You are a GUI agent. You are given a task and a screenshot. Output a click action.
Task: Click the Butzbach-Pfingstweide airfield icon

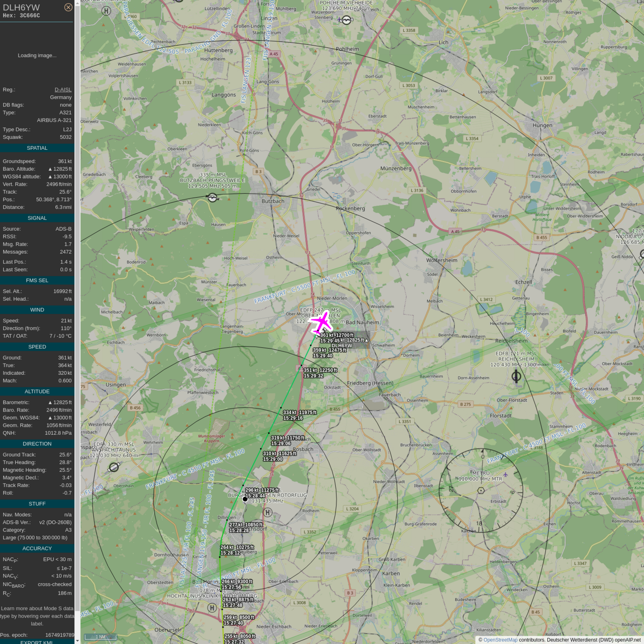[x=212, y=197]
